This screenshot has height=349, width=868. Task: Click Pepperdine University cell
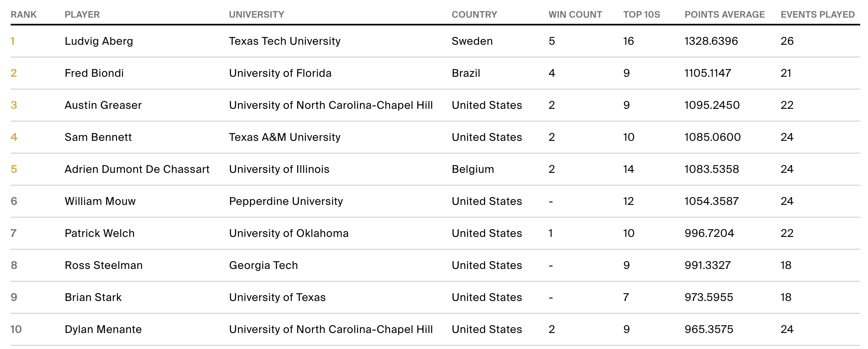286,201
